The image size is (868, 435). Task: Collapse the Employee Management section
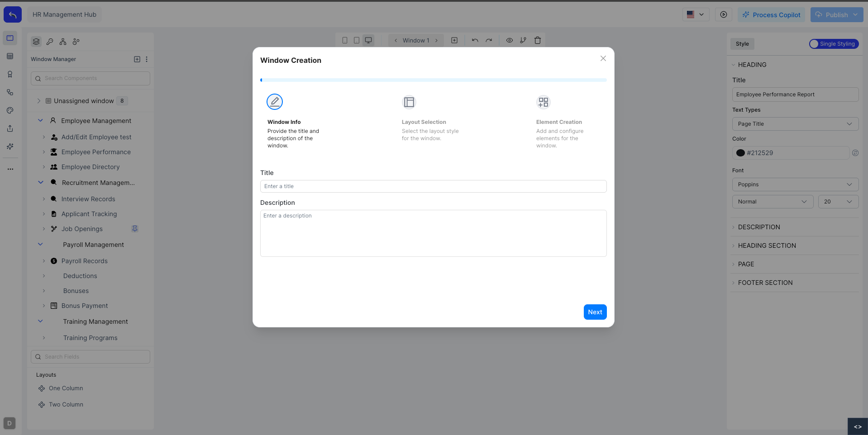(40, 120)
